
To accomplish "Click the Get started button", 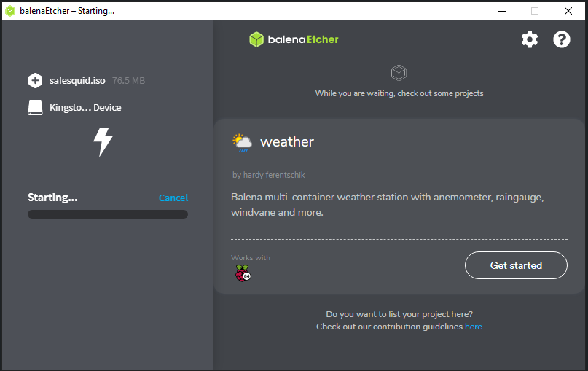I will click(x=516, y=265).
